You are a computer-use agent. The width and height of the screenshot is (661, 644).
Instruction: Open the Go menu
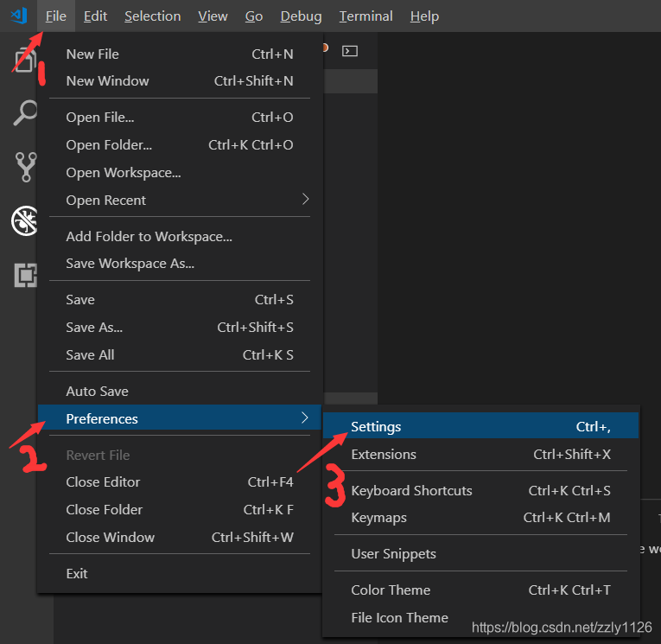click(254, 16)
